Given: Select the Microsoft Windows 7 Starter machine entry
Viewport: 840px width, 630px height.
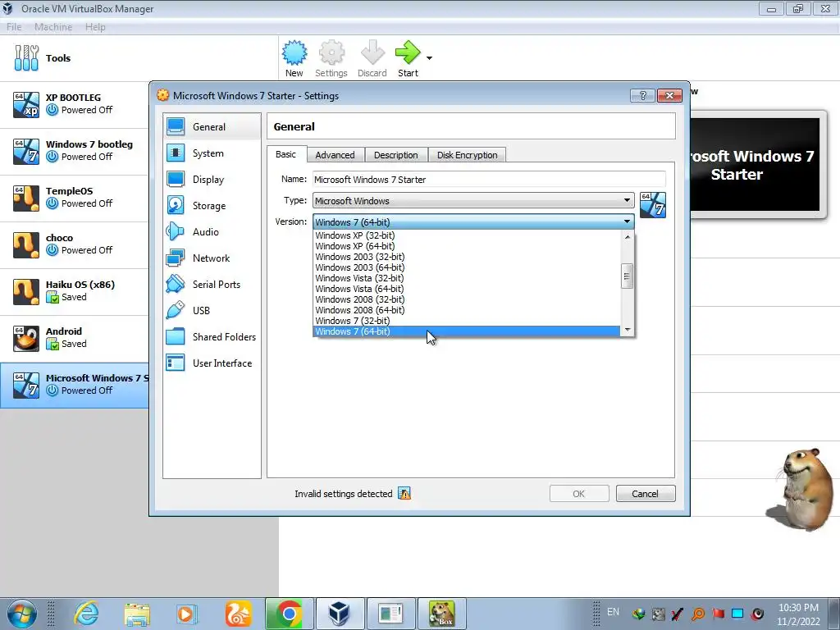Looking at the screenshot, I should [x=75, y=385].
